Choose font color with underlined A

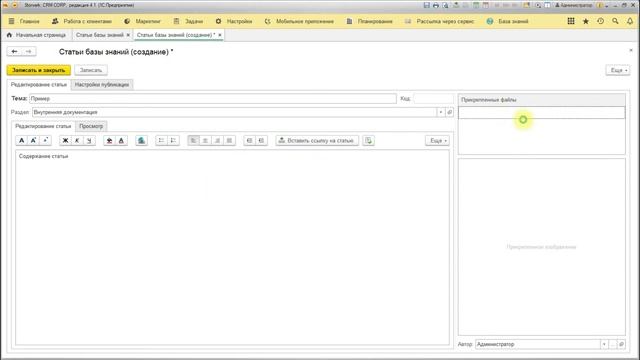click(x=121, y=140)
